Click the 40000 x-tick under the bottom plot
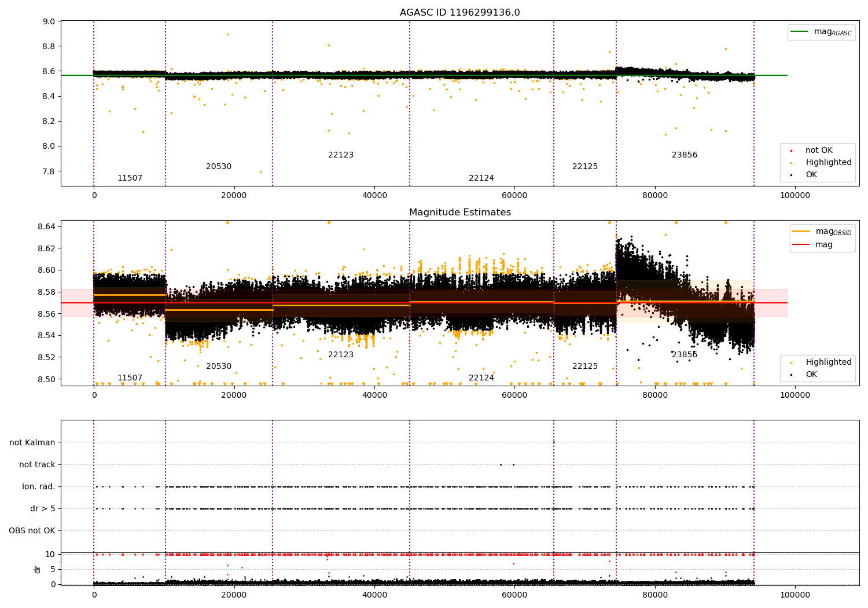Screen dimensions: 868x608 pos(374,595)
